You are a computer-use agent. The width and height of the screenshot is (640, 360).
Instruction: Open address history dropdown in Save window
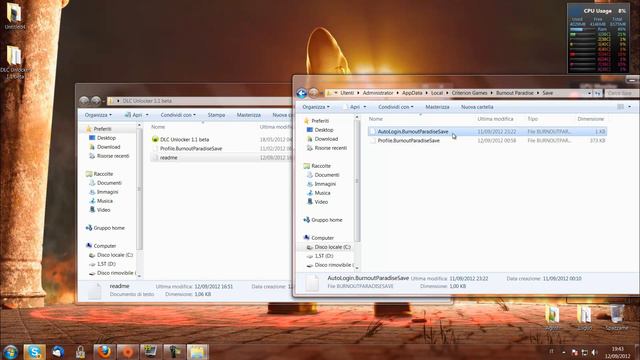[x=589, y=93]
